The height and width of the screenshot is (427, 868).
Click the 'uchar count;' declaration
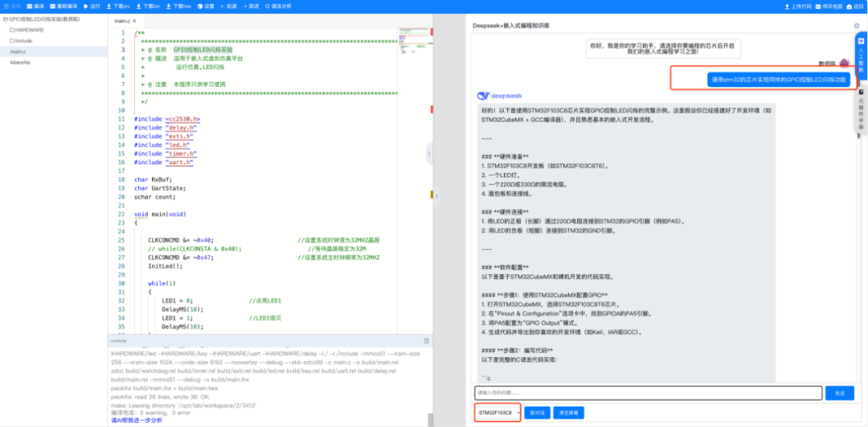click(x=154, y=196)
